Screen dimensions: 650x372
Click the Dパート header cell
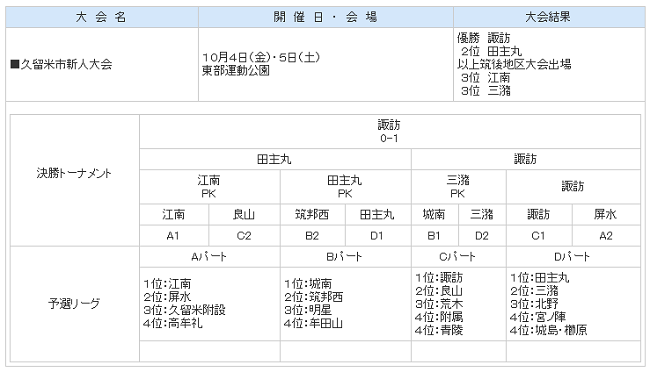pyautogui.click(x=573, y=257)
